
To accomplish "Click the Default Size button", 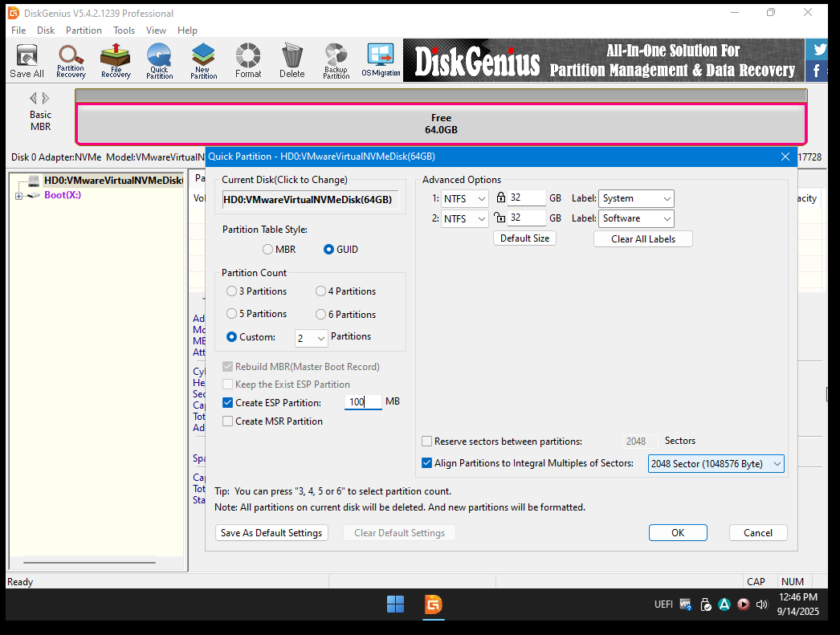I will point(524,238).
